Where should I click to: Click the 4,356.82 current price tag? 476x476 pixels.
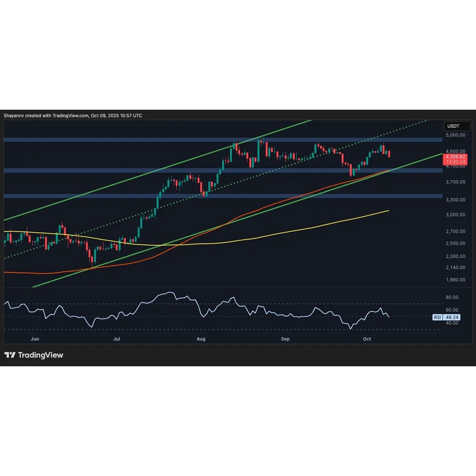click(x=455, y=157)
